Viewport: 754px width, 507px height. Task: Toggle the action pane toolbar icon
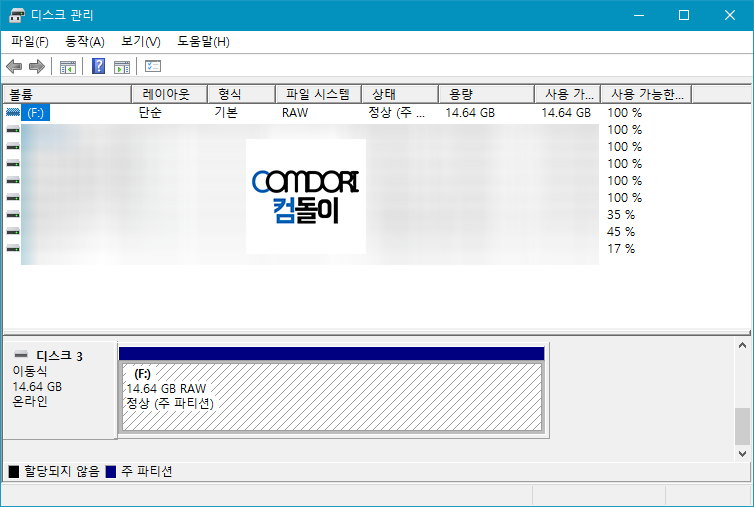pyautogui.click(x=122, y=67)
